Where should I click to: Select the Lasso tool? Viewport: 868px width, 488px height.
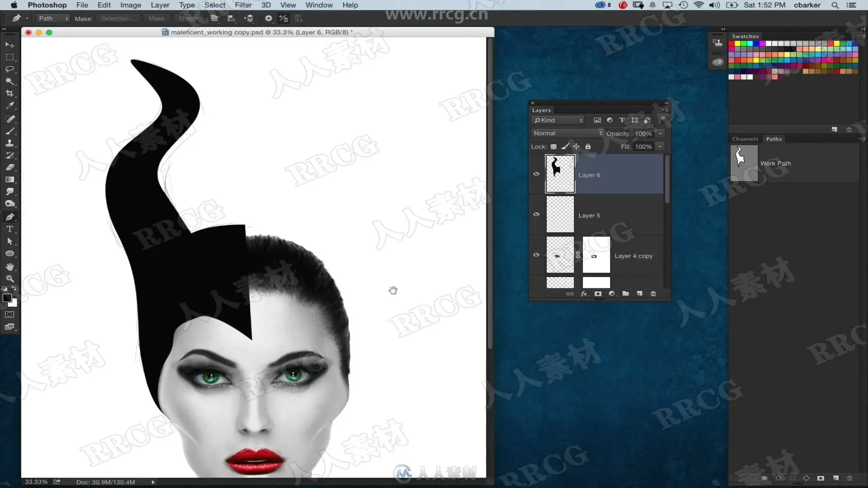click(9, 69)
